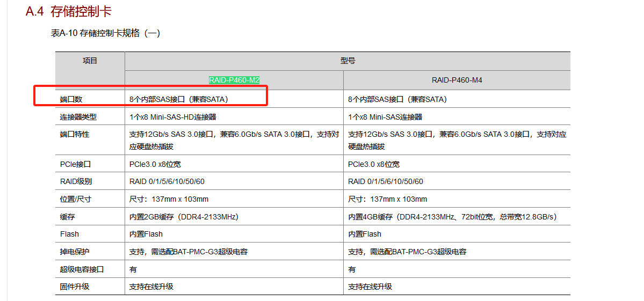Viewport: 644px width, 301px height.
Task: Click the 项目 column header
Action: pyautogui.click(x=90, y=61)
